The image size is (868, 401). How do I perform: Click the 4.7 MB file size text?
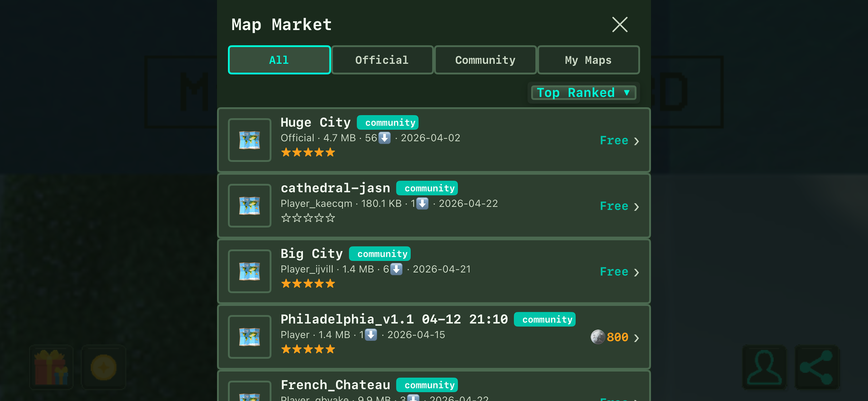coord(340,138)
